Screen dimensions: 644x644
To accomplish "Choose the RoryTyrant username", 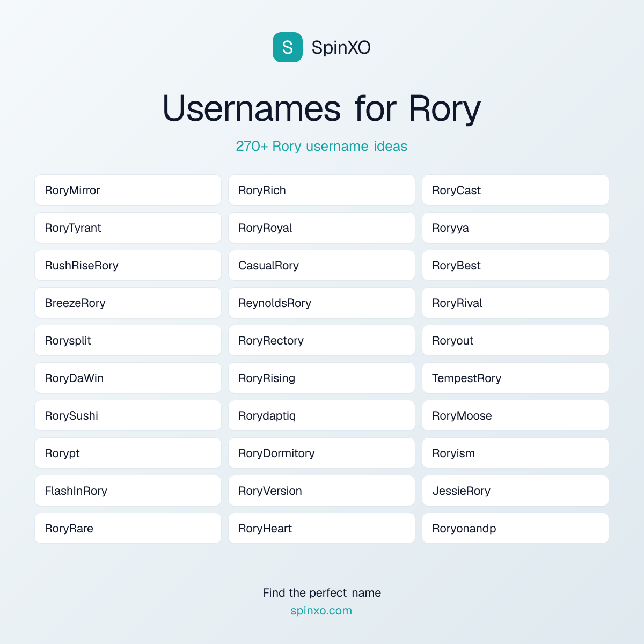I will (128, 228).
